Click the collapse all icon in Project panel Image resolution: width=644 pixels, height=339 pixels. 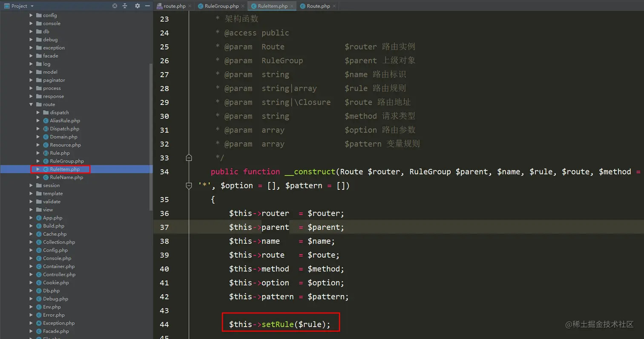(x=125, y=6)
